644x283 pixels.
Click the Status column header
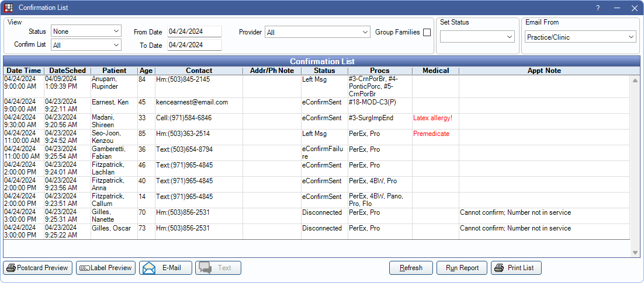coord(324,71)
